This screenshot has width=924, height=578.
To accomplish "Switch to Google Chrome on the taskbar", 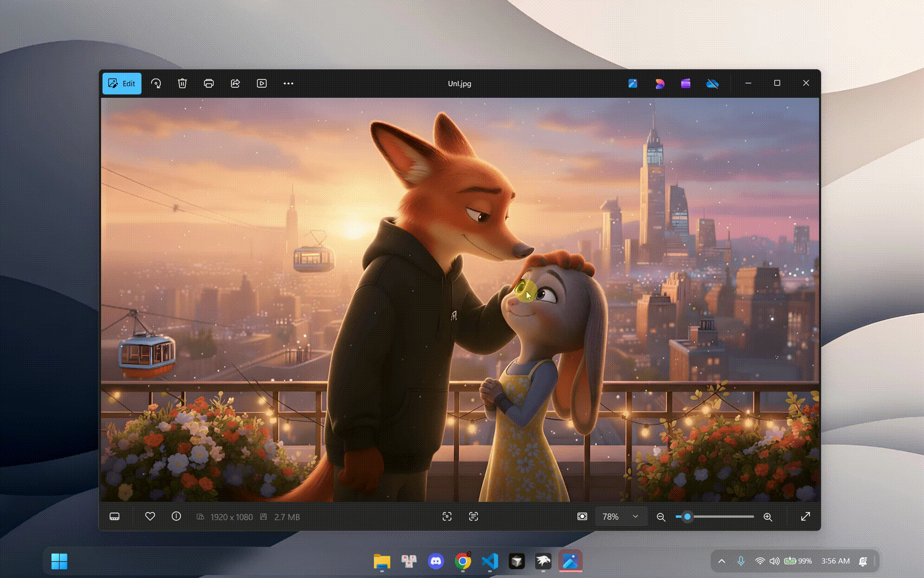I will [x=463, y=561].
